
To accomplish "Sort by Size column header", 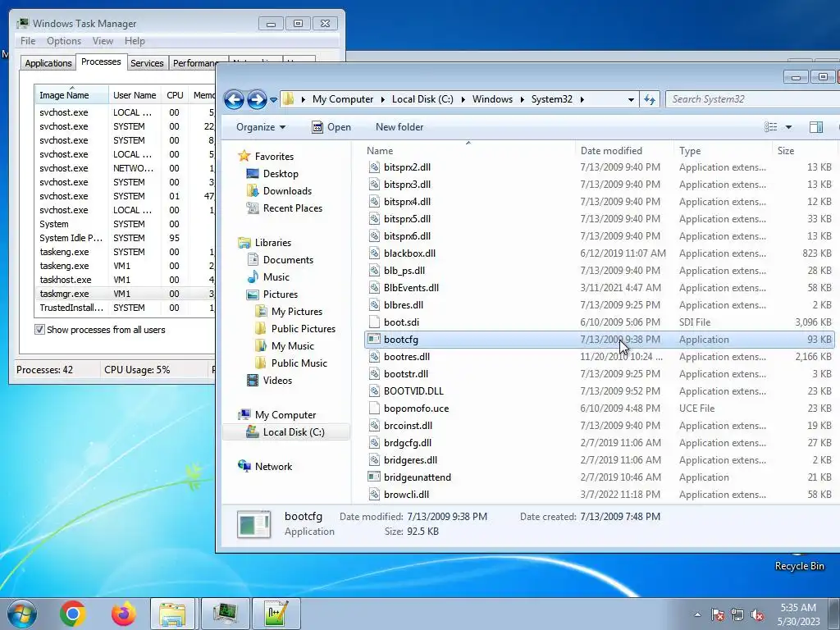I will click(804, 151).
